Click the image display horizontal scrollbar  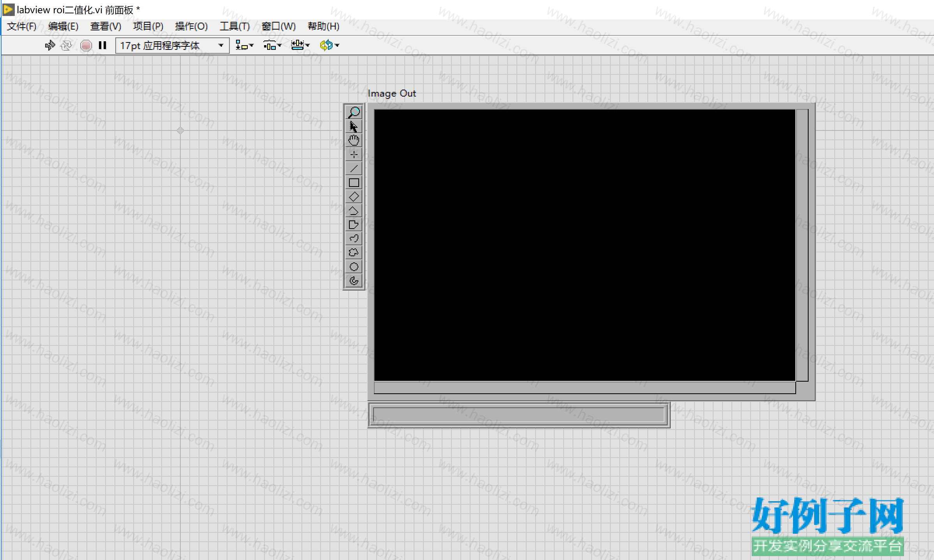[x=585, y=387]
